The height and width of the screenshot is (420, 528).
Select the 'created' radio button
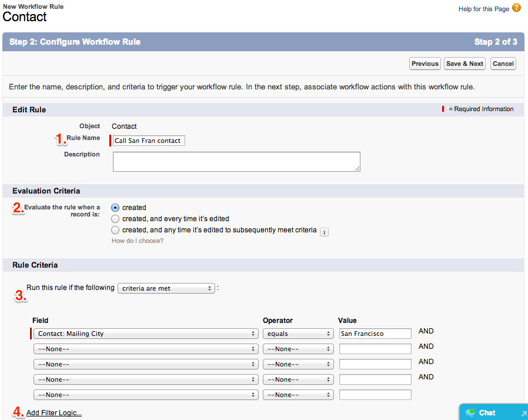click(115, 208)
